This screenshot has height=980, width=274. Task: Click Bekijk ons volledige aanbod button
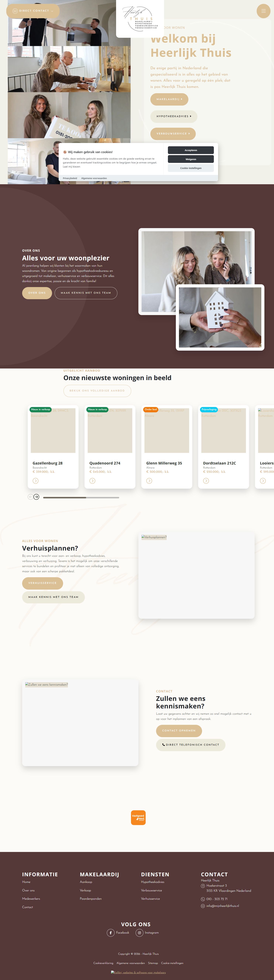pyautogui.click(x=97, y=391)
